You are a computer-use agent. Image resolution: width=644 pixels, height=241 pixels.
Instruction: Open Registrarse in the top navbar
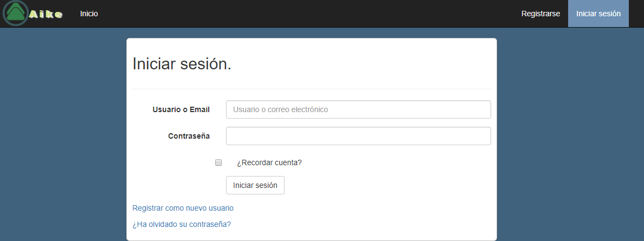coord(540,14)
